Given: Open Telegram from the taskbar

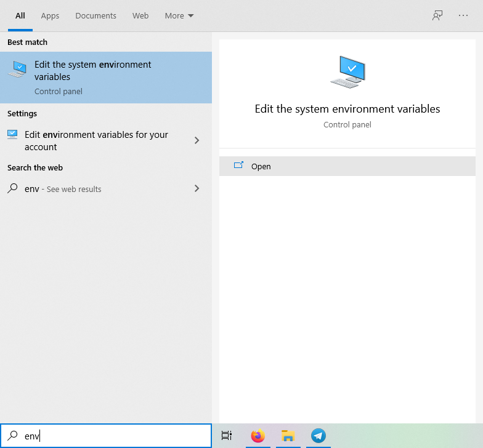Looking at the screenshot, I should [318, 436].
